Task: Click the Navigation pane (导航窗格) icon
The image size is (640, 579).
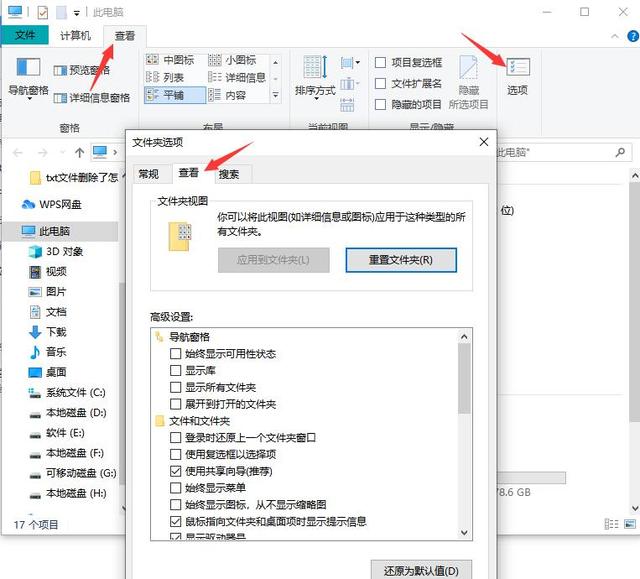Action: click(x=28, y=67)
